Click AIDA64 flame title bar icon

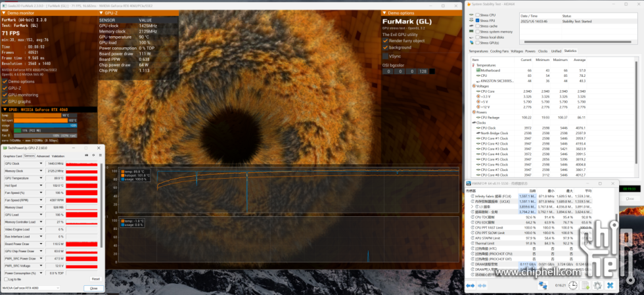pos(469,4)
